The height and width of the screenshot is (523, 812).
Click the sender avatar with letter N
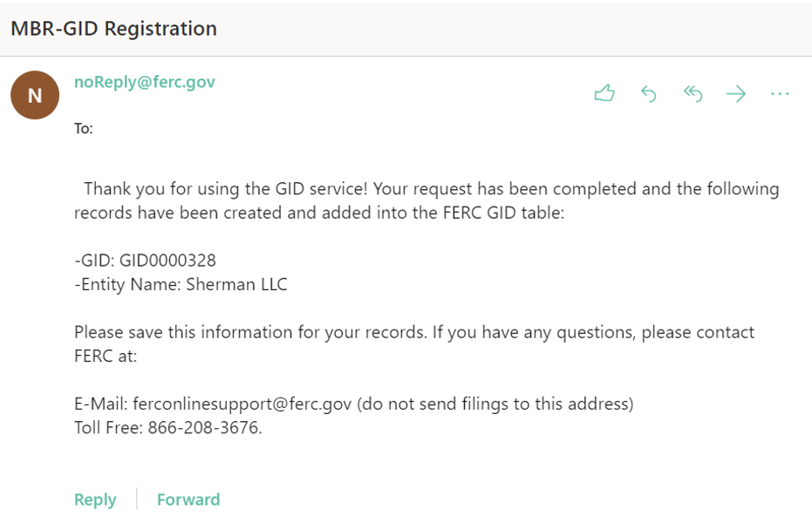(34, 96)
